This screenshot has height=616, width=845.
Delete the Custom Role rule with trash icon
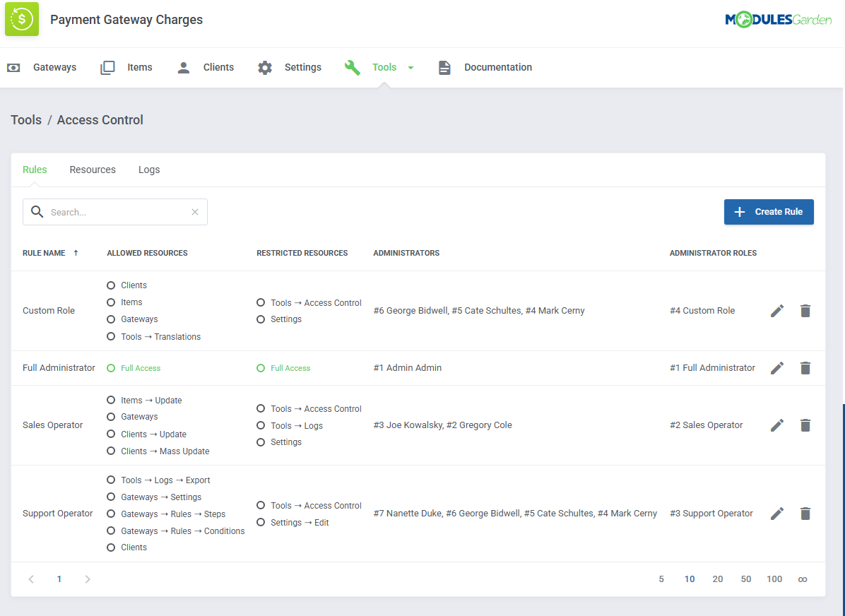[x=805, y=311]
